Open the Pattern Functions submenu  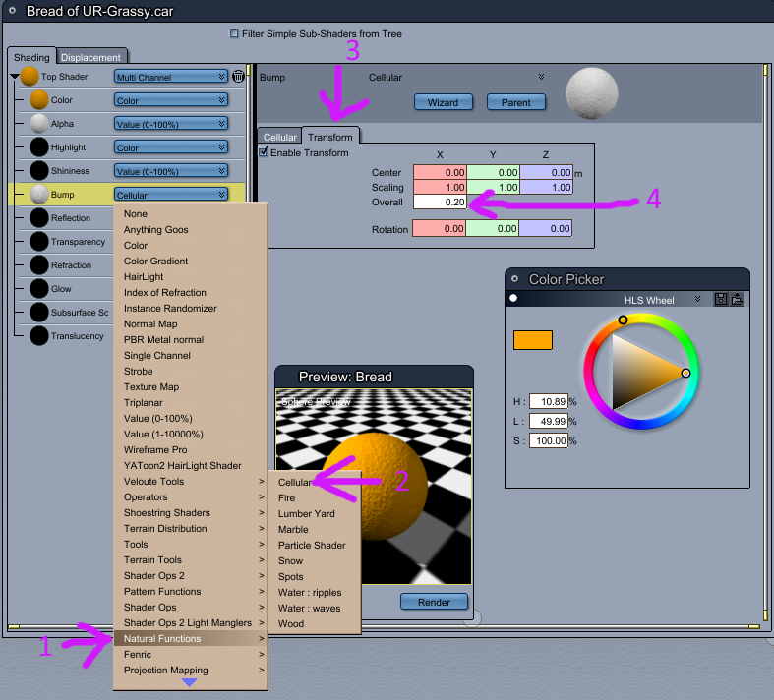point(191,591)
